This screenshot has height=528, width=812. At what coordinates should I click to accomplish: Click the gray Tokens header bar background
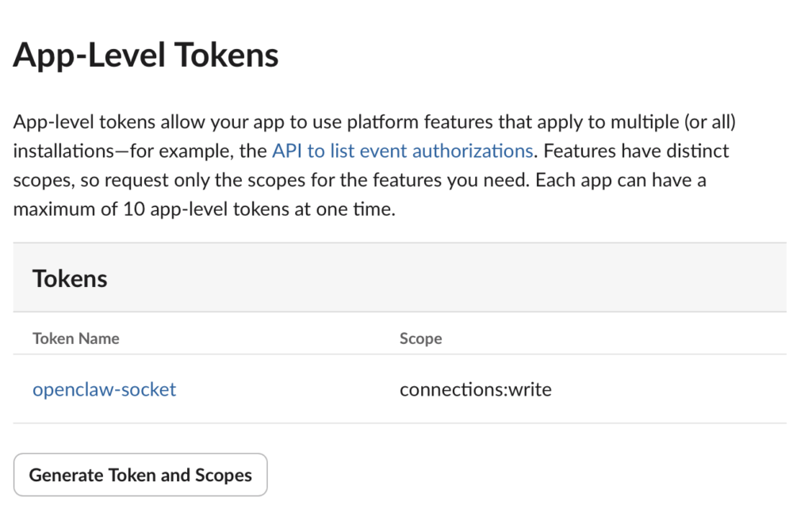476,278
